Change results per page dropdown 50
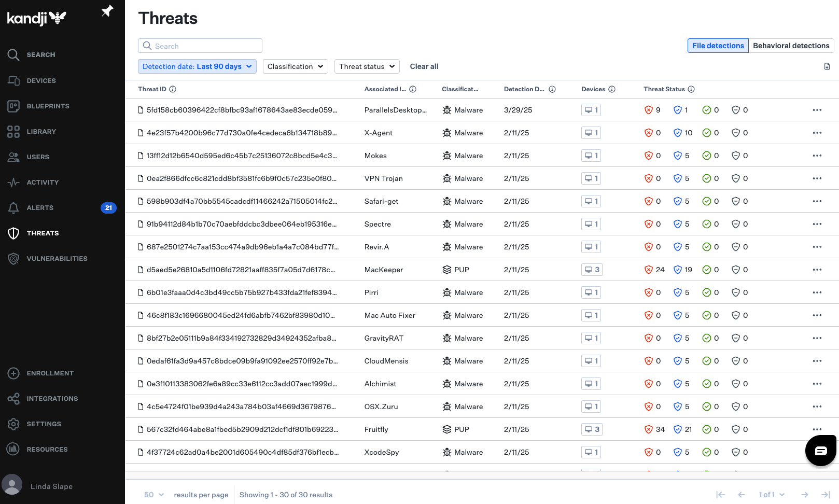This screenshot has height=504, width=839. pos(154,495)
